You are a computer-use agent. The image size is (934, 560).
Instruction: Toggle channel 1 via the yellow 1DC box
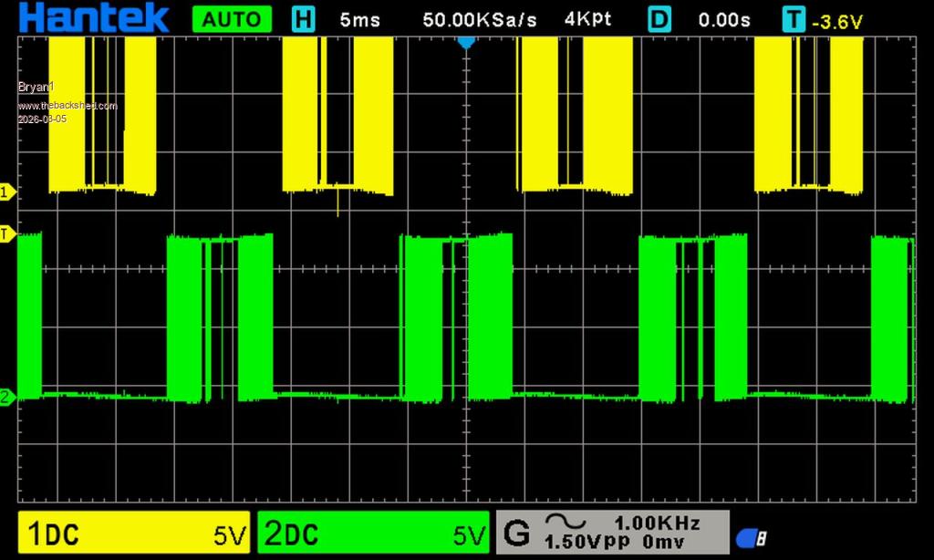click(x=134, y=534)
